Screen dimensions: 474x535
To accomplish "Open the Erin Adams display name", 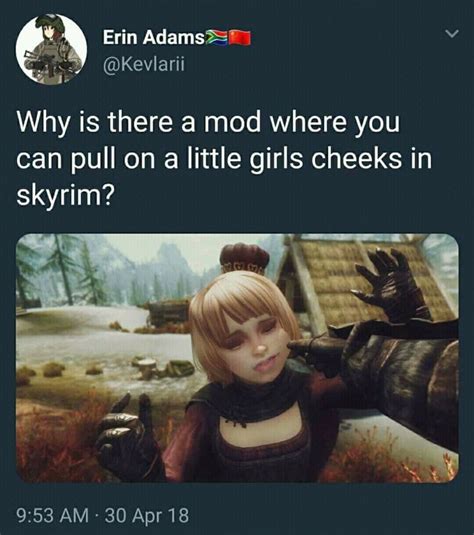I will pyautogui.click(x=154, y=37).
